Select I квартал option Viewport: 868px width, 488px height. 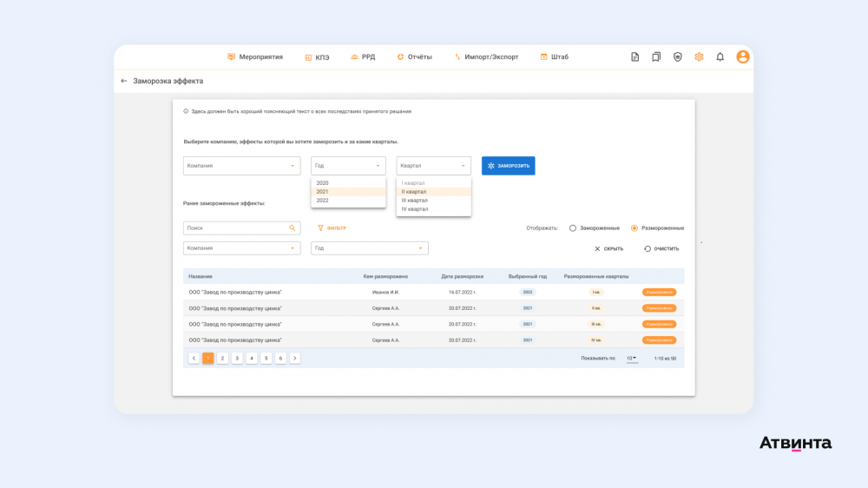(433, 183)
